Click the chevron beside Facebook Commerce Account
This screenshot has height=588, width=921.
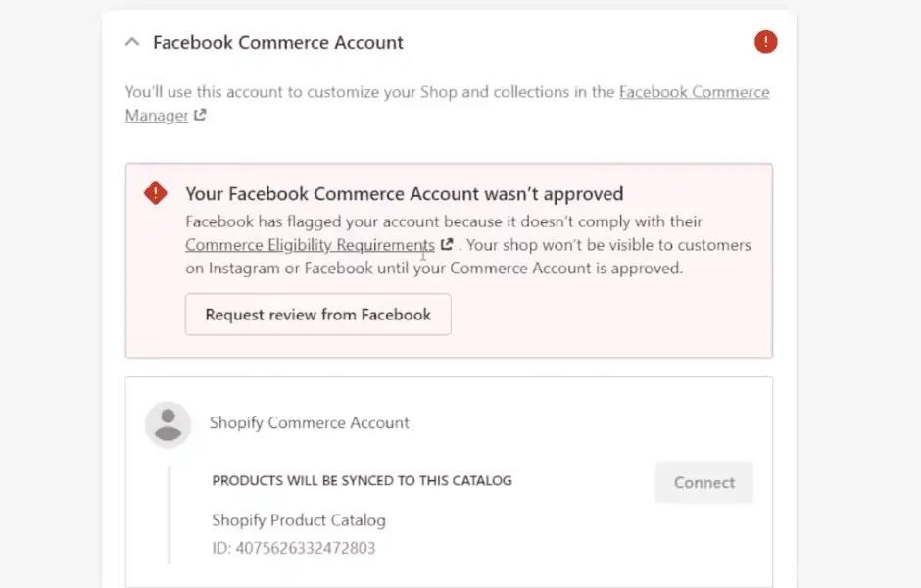(132, 42)
